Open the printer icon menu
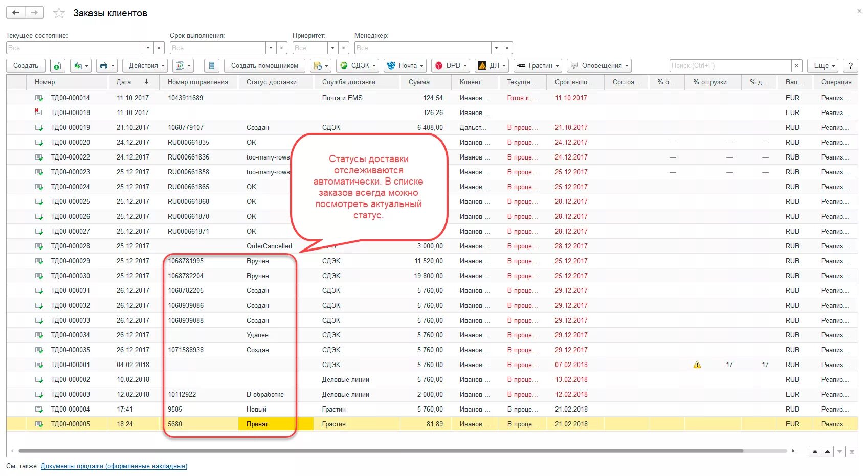Viewport: 868px width, 476px height. pos(107,65)
